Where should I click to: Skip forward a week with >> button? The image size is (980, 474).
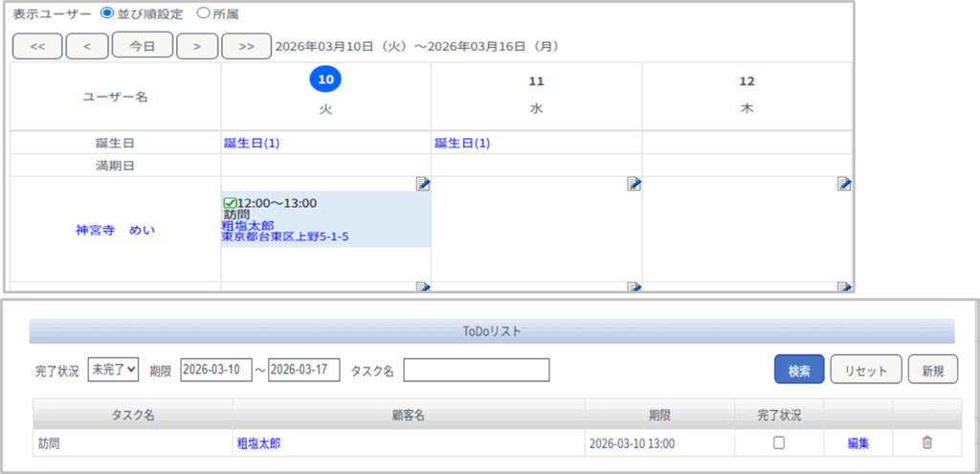coord(246,45)
